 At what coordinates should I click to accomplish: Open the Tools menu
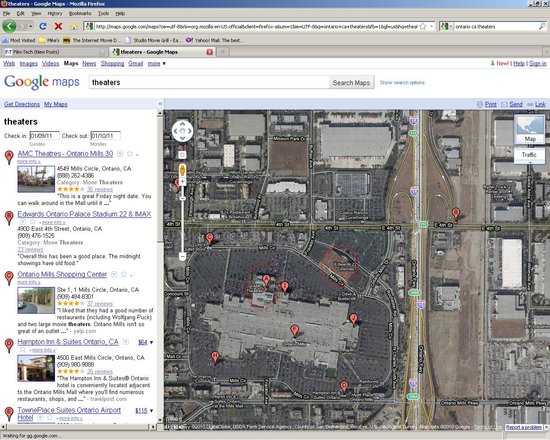coord(103,13)
